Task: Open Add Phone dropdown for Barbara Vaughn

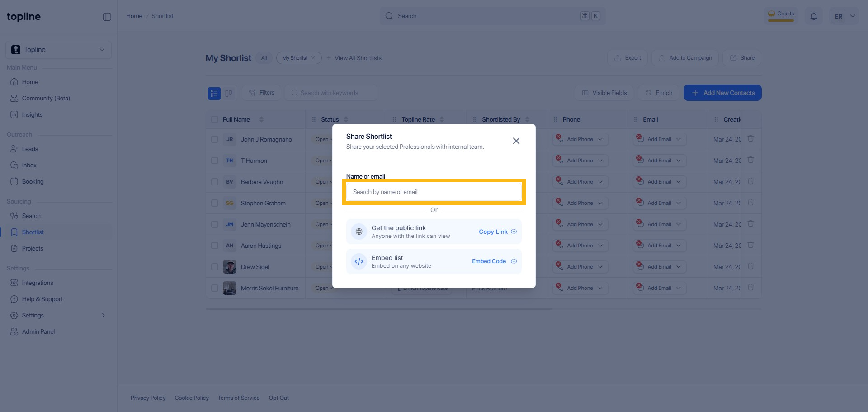Action: 580,182
